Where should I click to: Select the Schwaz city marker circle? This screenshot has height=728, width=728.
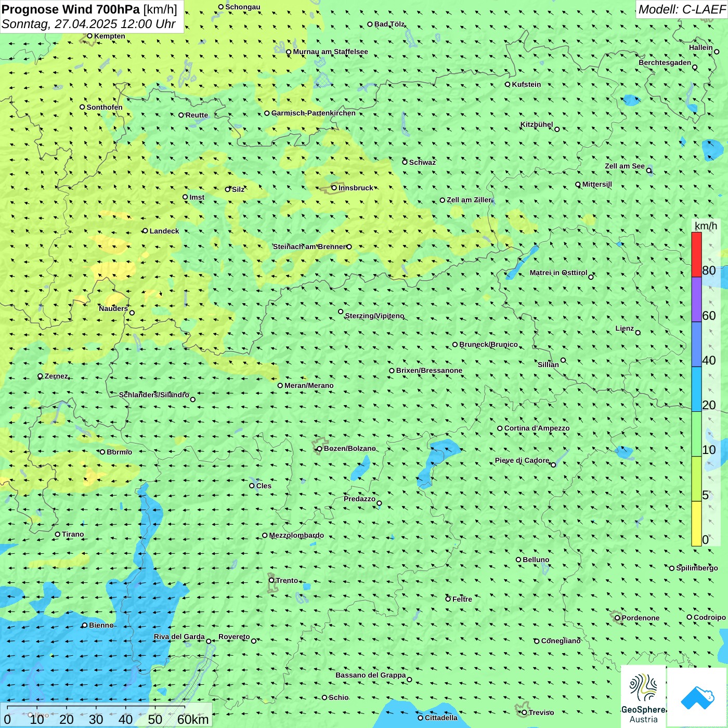(405, 162)
